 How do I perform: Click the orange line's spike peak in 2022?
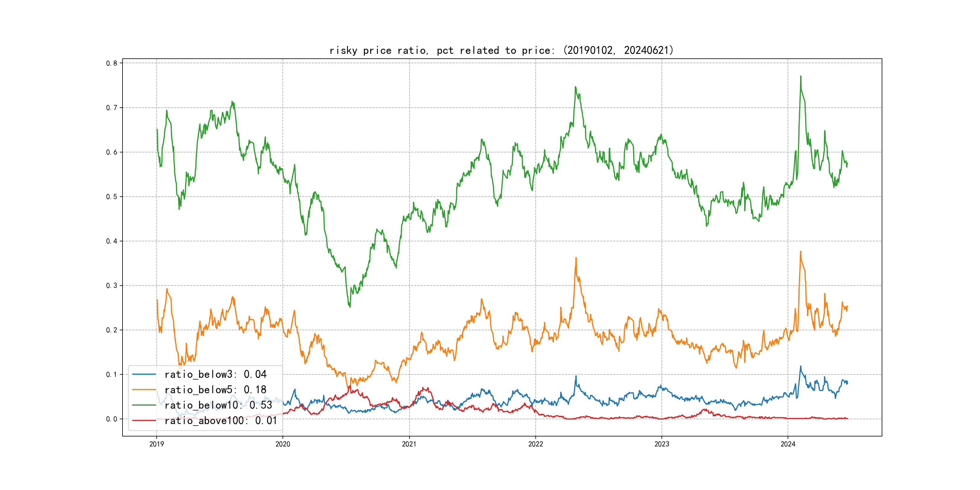coord(576,258)
